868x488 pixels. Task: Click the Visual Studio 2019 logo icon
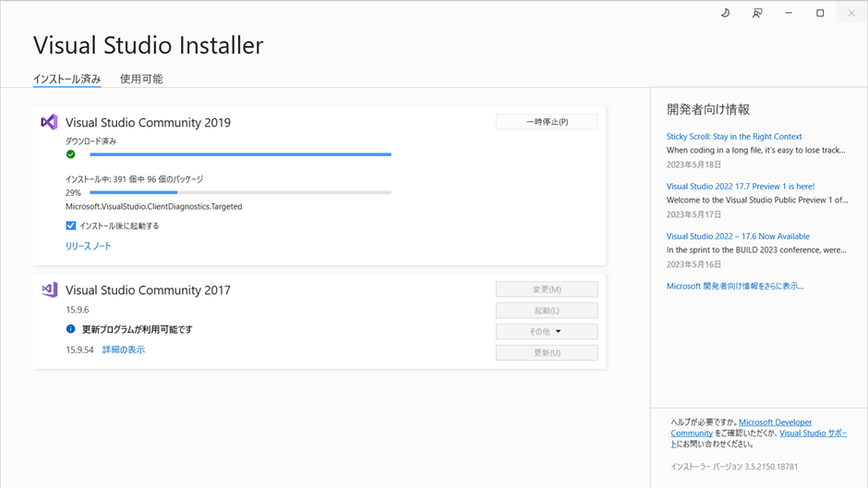[49, 122]
